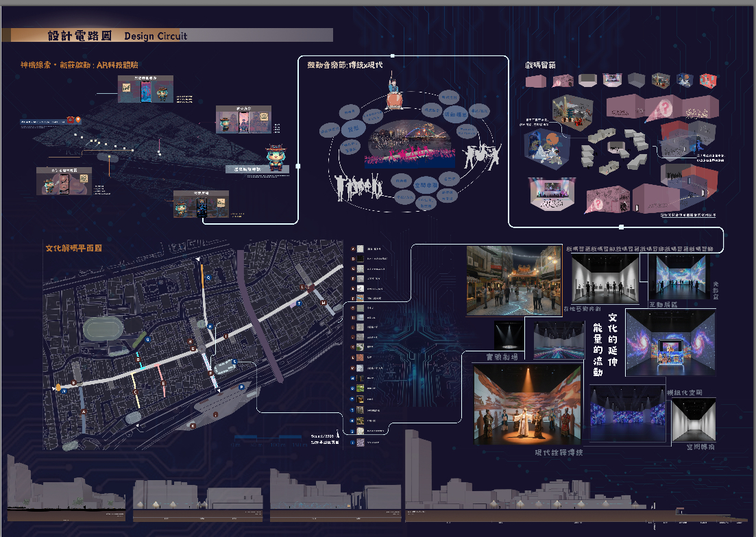Select the 文化解碼平面圖 heading
756x537 pixels.
[73, 248]
